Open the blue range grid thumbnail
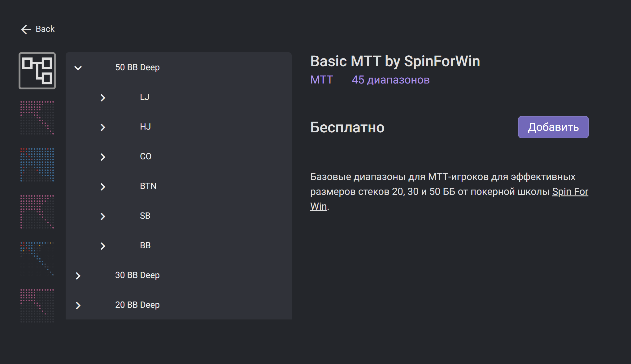The image size is (631, 364). pyautogui.click(x=37, y=165)
